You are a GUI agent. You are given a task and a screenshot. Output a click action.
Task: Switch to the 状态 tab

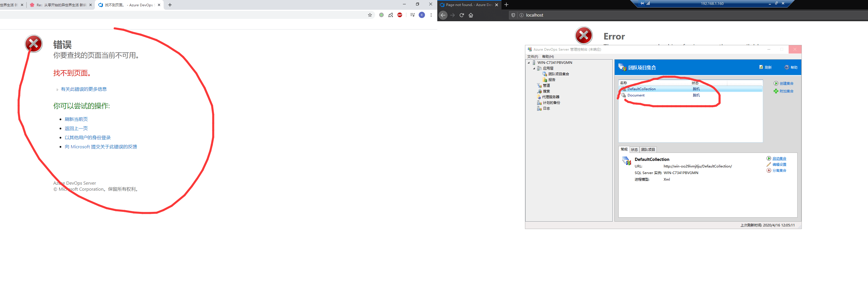tap(634, 149)
